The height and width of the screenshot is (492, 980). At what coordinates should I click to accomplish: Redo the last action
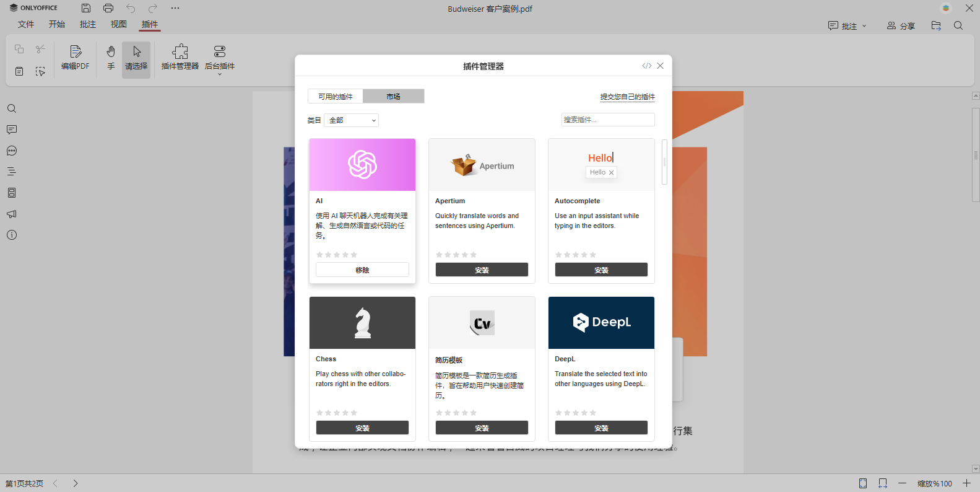pyautogui.click(x=153, y=8)
